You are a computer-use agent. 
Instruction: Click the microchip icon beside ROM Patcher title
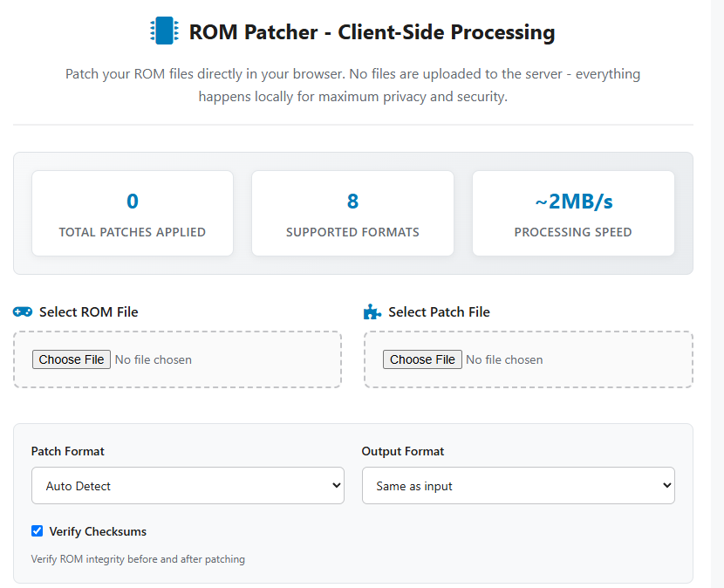[x=164, y=31]
